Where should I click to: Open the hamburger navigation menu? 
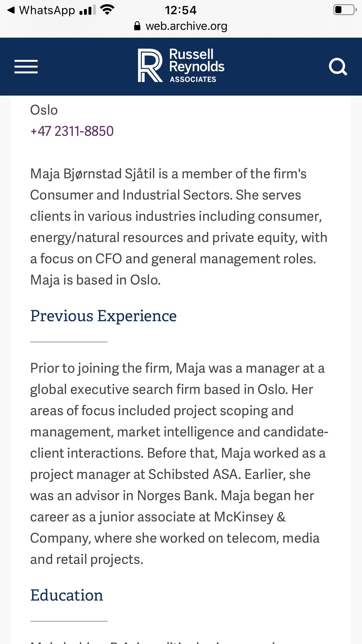tap(26, 67)
